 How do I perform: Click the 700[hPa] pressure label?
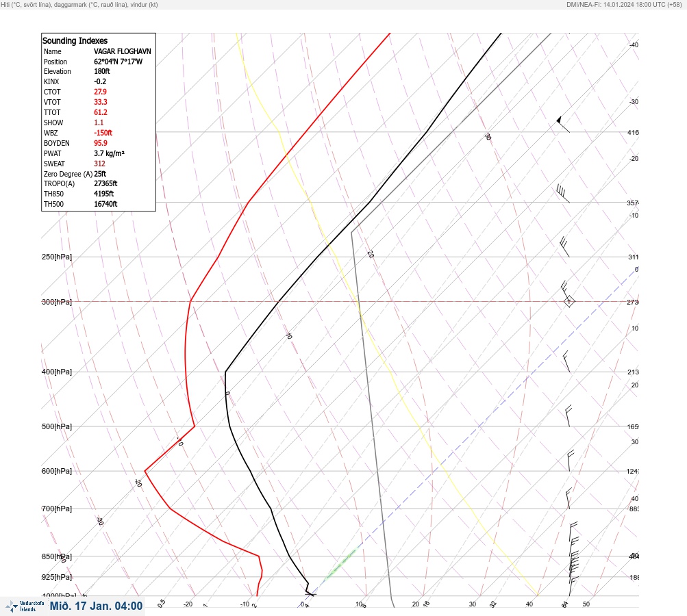pos(57,509)
